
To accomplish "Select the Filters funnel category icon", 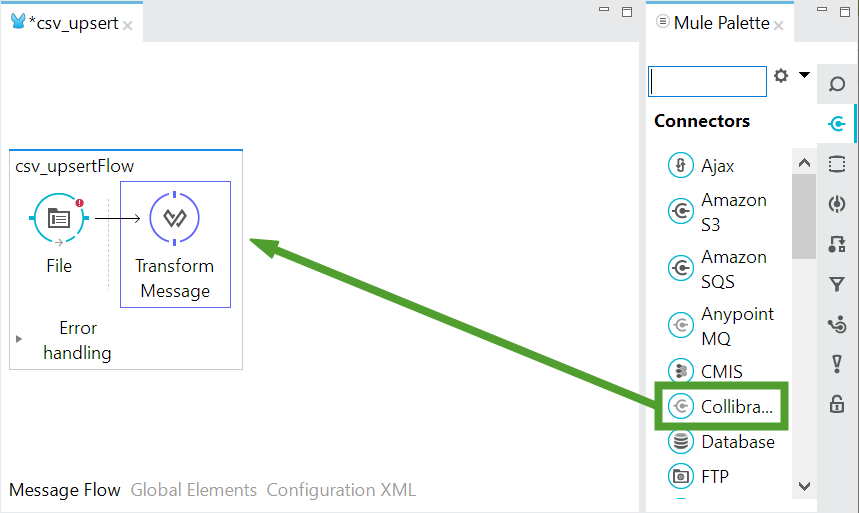I will point(837,284).
